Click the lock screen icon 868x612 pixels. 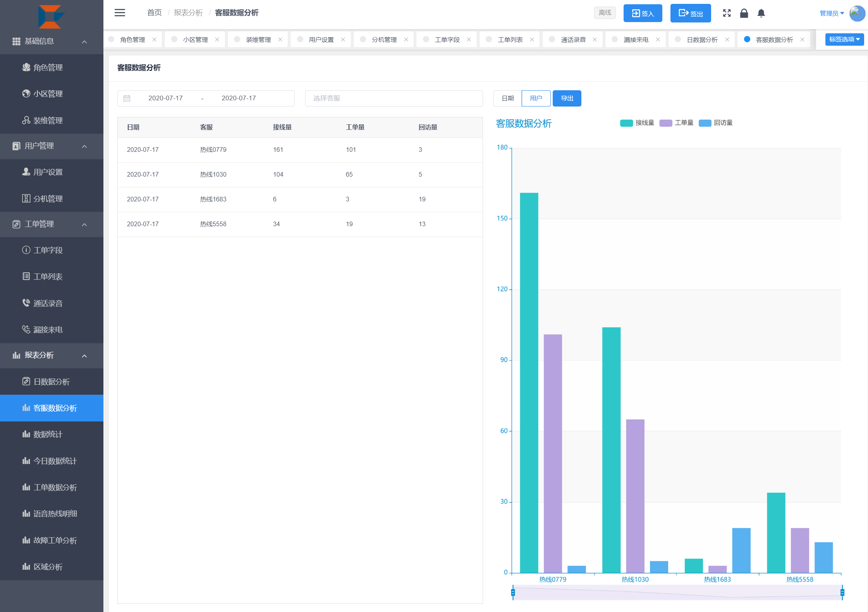click(x=744, y=14)
